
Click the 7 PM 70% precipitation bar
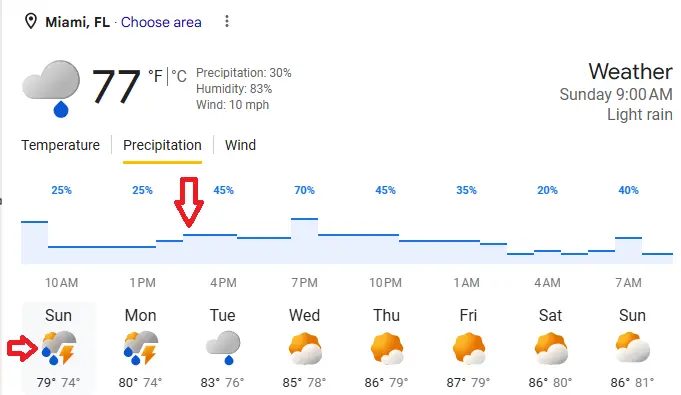click(x=304, y=241)
